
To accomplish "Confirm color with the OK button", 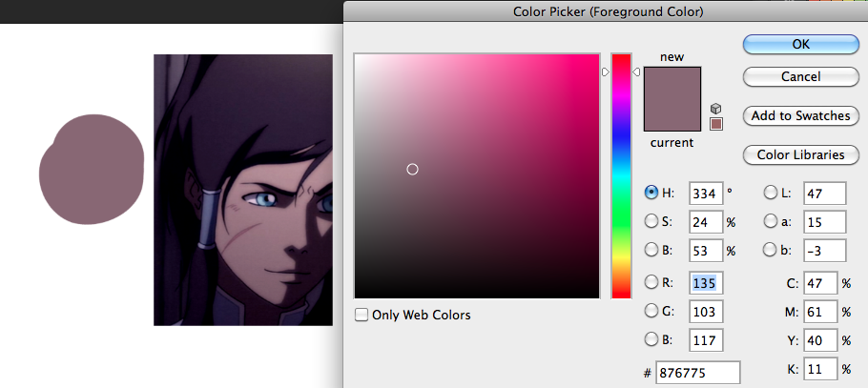I will pyautogui.click(x=801, y=44).
